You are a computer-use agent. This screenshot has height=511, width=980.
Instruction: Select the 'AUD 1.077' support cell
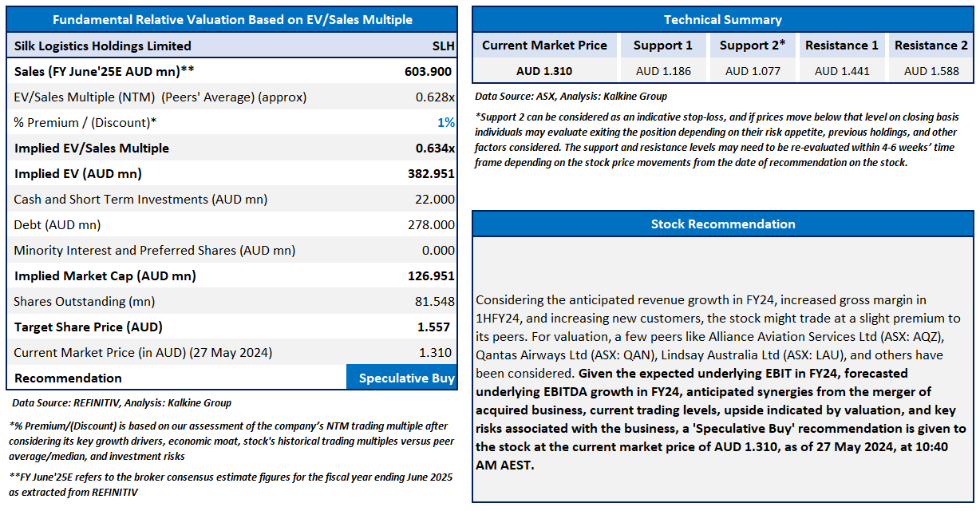click(753, 71)
